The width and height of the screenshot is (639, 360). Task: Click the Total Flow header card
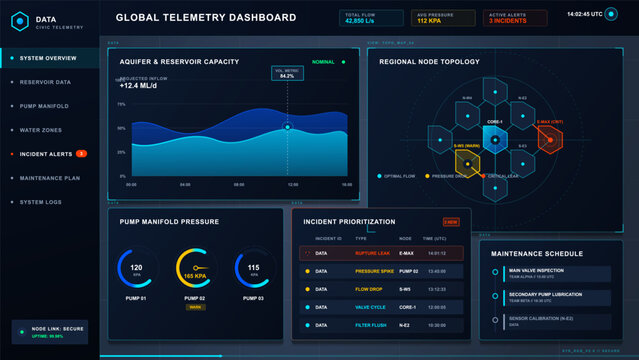pos(371,18)
